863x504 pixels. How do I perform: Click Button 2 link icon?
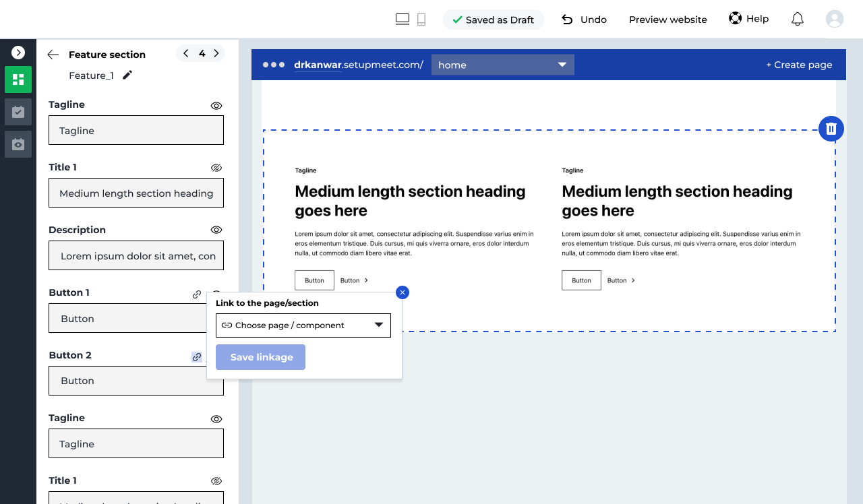[x=197, y=356]
